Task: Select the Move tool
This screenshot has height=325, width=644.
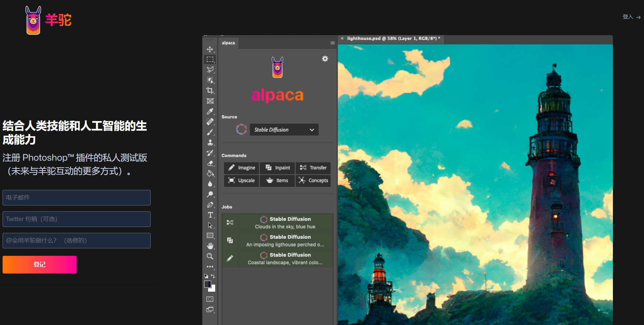Action: point(210,49)
